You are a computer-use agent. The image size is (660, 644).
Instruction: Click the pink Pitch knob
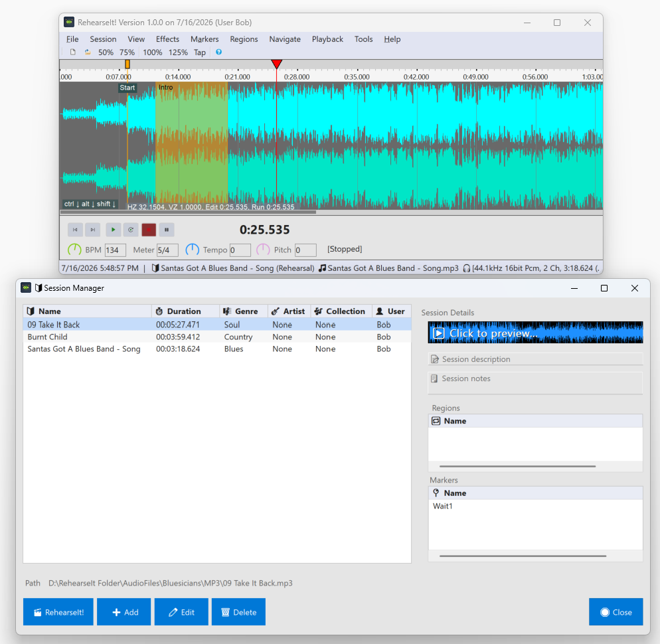click(263, 250)
